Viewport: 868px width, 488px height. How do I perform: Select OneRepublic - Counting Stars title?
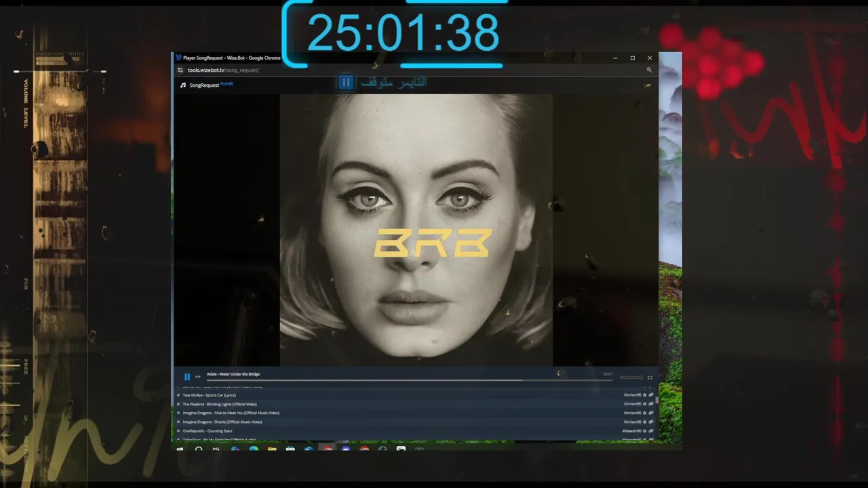coord(208,431)
